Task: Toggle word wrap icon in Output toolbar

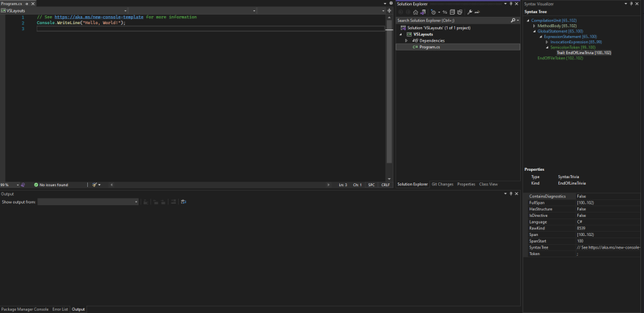Action: 184,202
